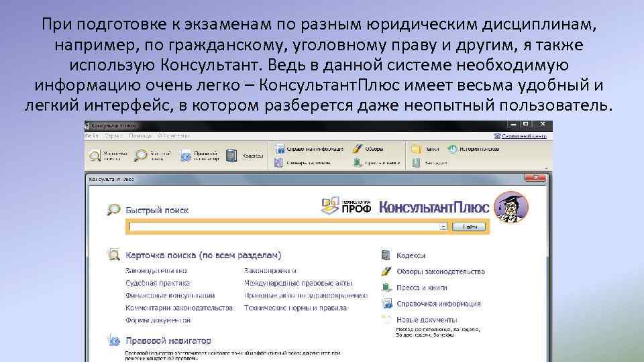Click the КонсультантПлюс logo text
Image resolution: width=644 pixels, height=362 pixels.
pyautogui.click(x=434, y=207)
